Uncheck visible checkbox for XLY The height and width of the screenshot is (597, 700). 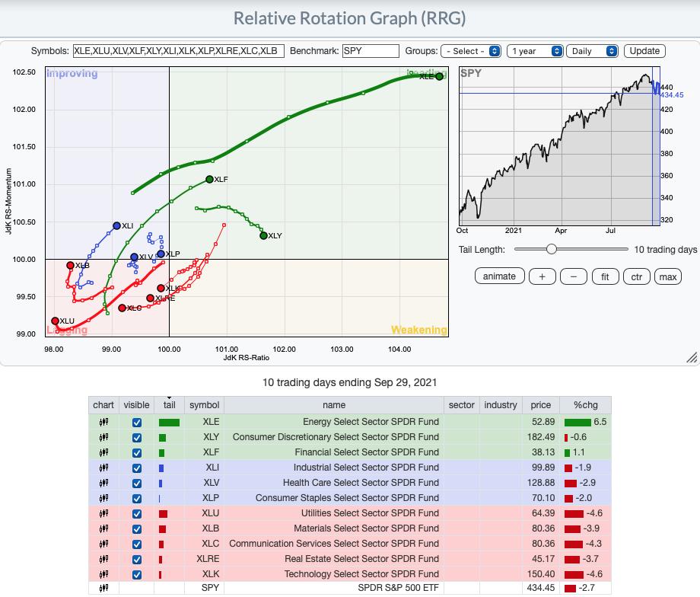[137, 438]
